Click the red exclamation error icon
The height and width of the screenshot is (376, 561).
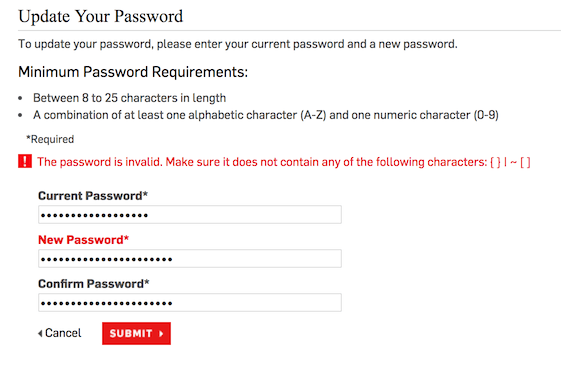pos(25,161)
